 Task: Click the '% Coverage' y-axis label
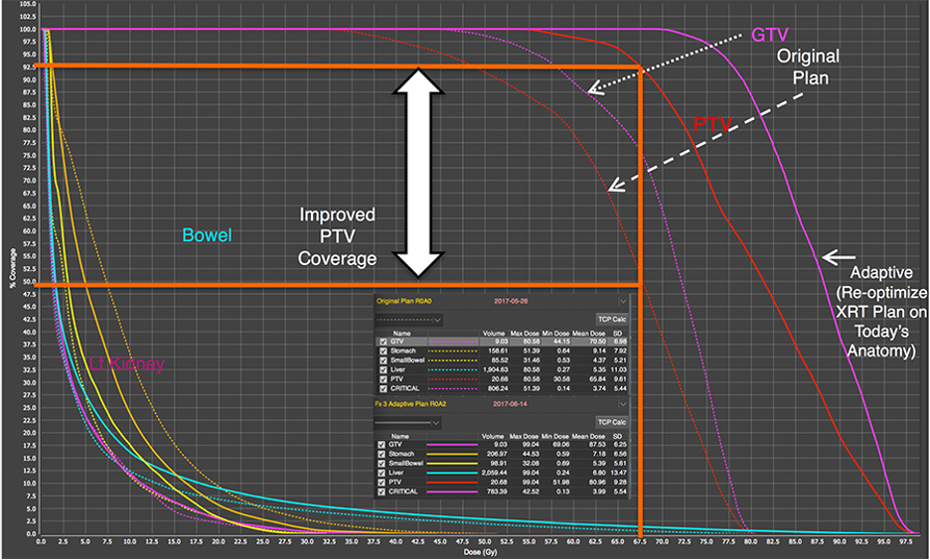point(12,268)
